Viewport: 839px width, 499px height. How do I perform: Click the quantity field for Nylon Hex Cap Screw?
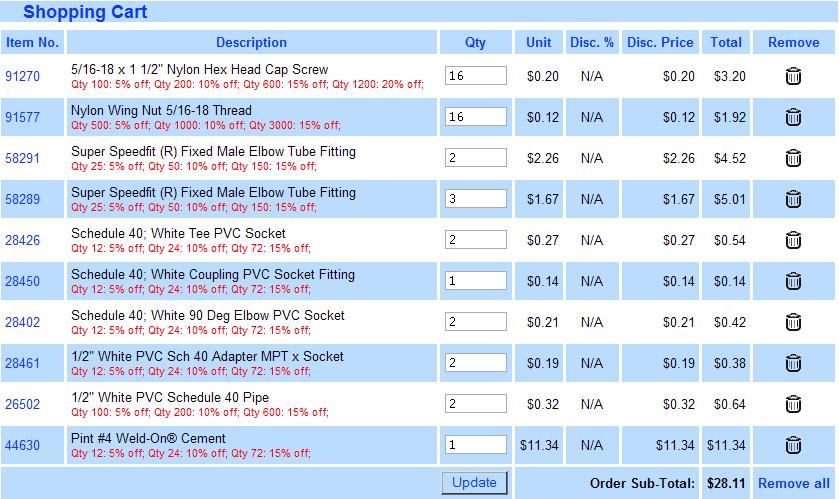click(475, 76)
